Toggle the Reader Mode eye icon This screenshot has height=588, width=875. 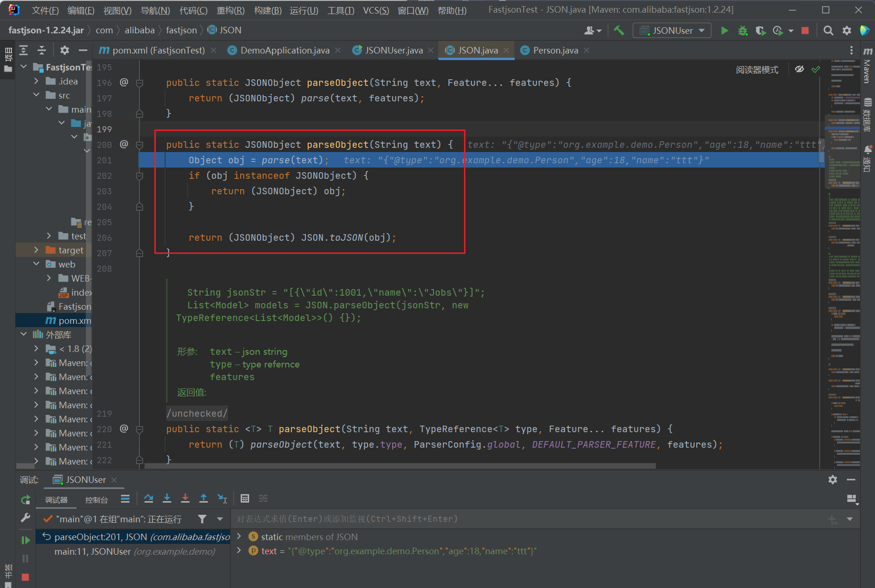coord(799,69)
